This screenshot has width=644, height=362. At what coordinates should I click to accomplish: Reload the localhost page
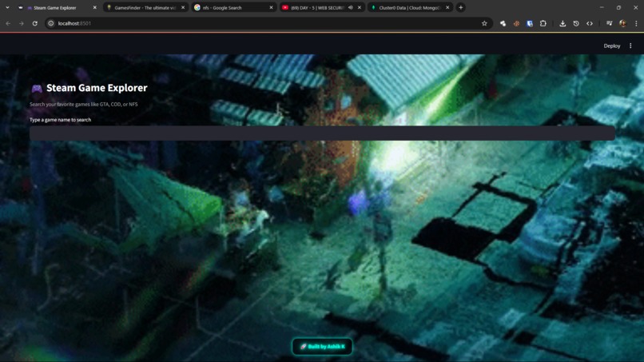[35, 23]
